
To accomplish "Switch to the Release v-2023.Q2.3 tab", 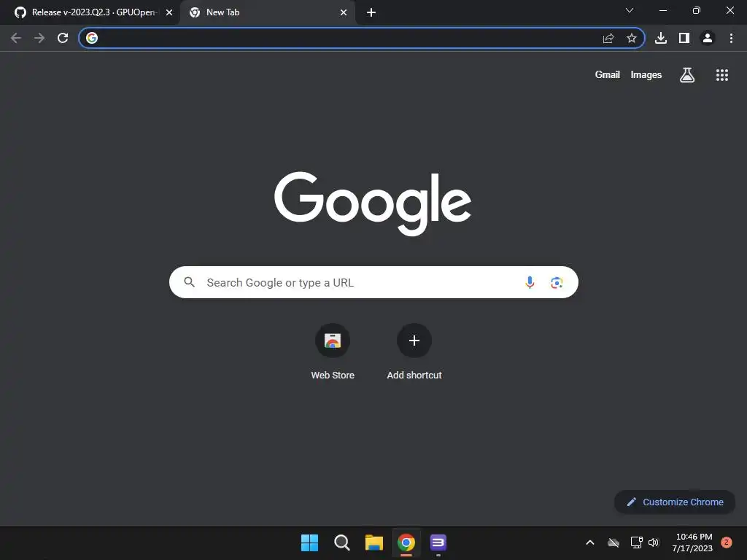I will point(90,12).
